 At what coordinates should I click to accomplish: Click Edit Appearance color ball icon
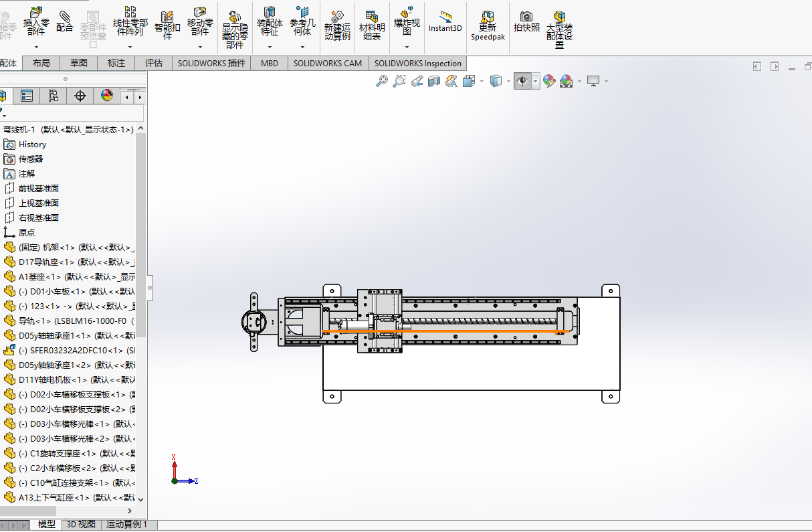click(549, 81)
